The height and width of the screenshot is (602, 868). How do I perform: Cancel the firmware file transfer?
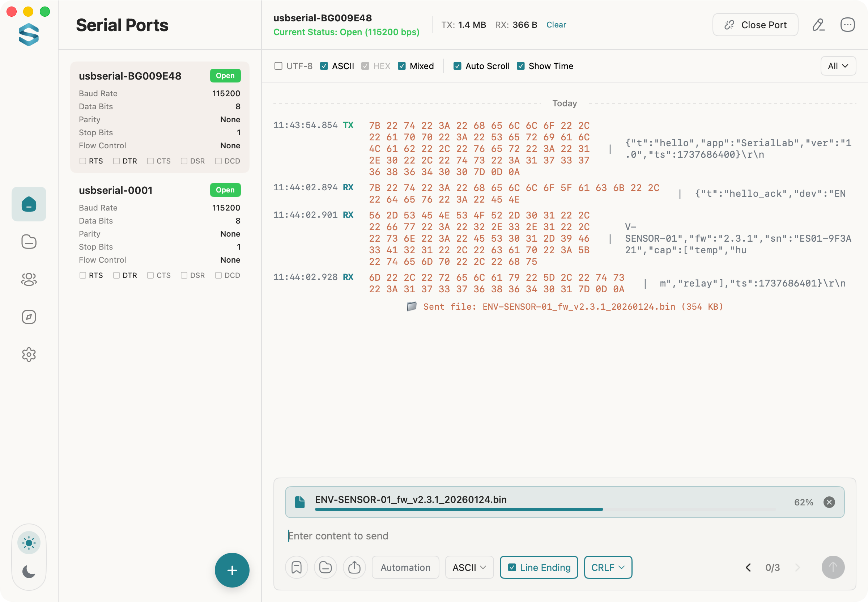pyautogui.click(x=829, y=502)
